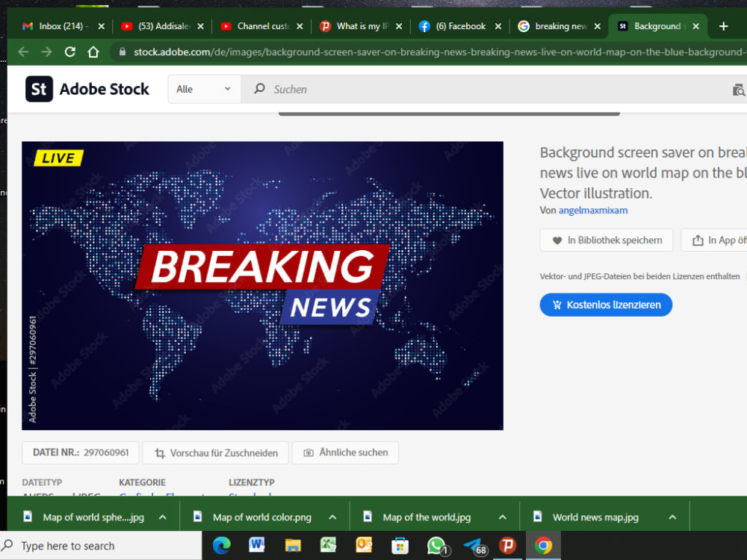
Task: Open a new browser tab
Action: (723, 26)
